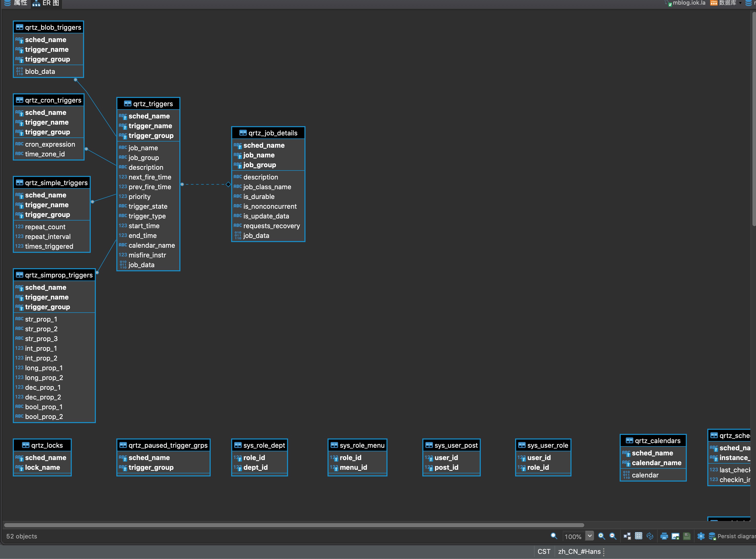Click the green floppy save icon
This screenshot has height=559, width=756.
[x=687, y=536]
